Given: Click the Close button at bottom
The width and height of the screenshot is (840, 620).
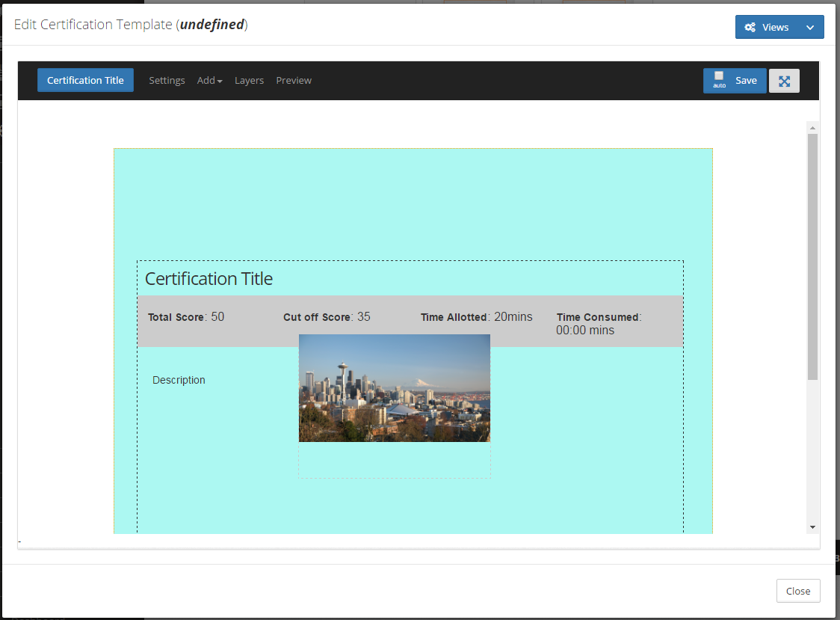Looking at the screenshot, I should click(x=797, y=591).
